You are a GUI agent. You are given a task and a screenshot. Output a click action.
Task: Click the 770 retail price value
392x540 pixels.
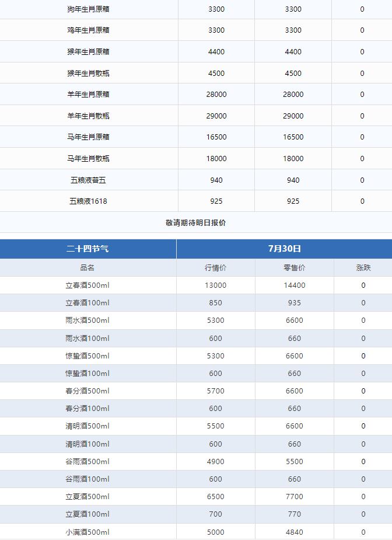point(294,514)
